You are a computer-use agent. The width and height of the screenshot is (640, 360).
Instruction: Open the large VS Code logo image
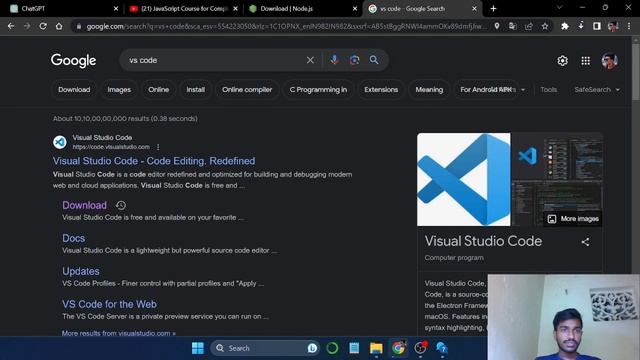coord(463,180)
